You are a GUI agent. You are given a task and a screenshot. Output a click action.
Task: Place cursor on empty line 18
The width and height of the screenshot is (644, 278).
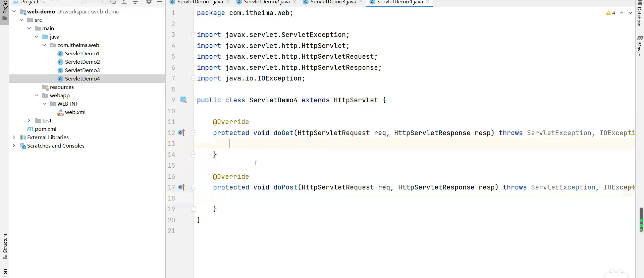(415, 198)
